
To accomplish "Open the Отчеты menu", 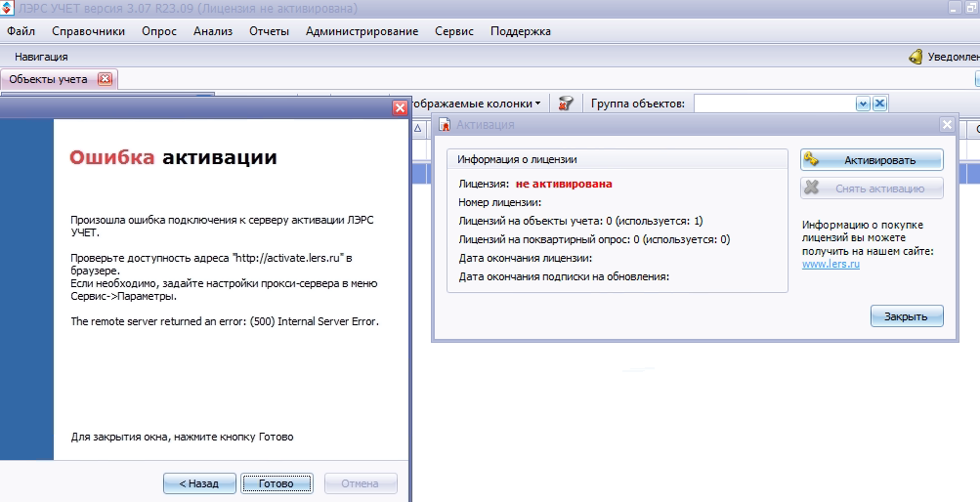I will click(269, 31).
